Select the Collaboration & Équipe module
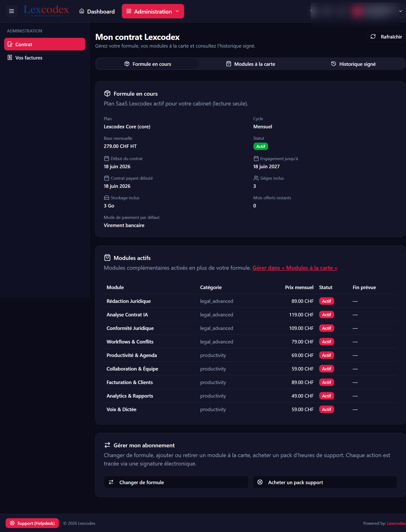406x532 pixels. 133,369
